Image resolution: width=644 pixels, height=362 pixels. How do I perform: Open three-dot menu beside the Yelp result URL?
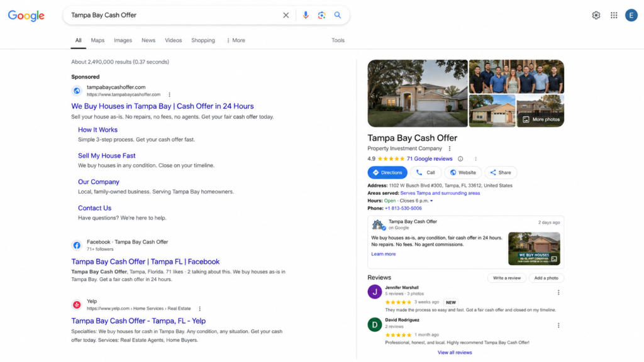tap(199, 309)
